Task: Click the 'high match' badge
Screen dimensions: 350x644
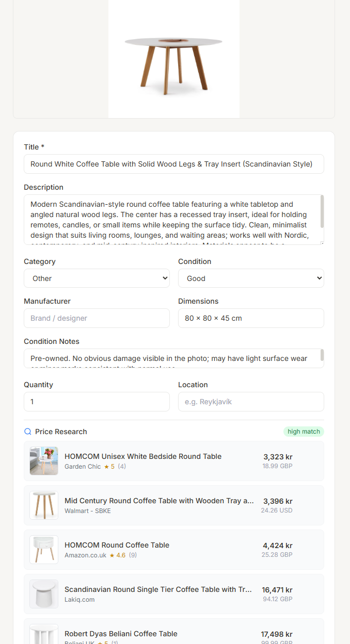Action: 304,432
